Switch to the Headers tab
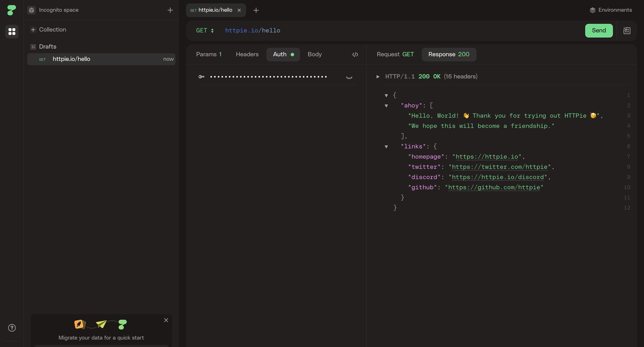Screen dimensions: 644x347 point(247,55)
